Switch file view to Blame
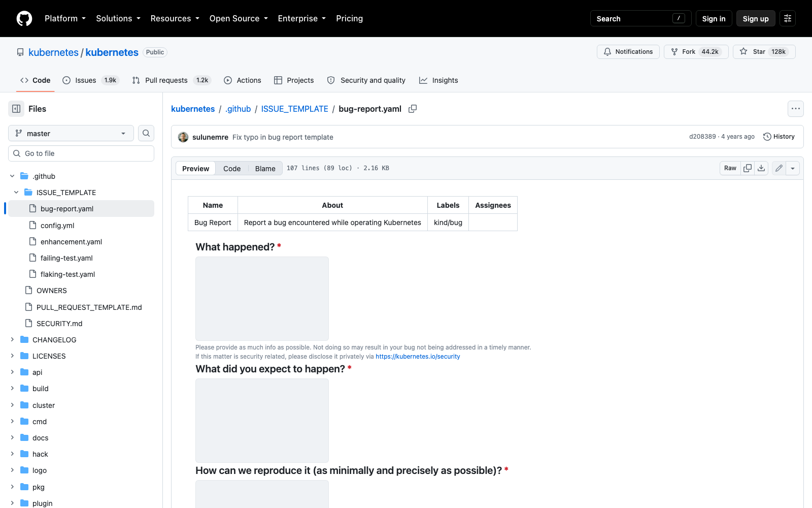The height and width of the screenshot is (508, 812). click(265, 169)
